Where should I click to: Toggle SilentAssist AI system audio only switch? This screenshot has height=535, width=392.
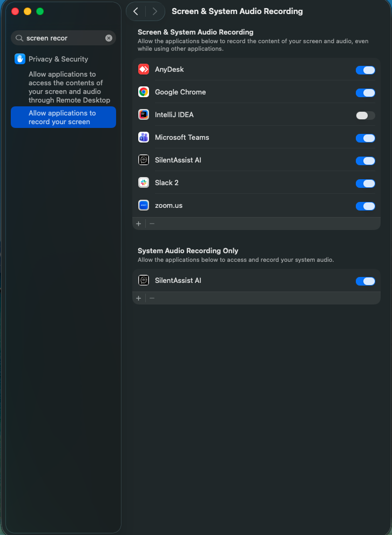(x=366, y=281)
